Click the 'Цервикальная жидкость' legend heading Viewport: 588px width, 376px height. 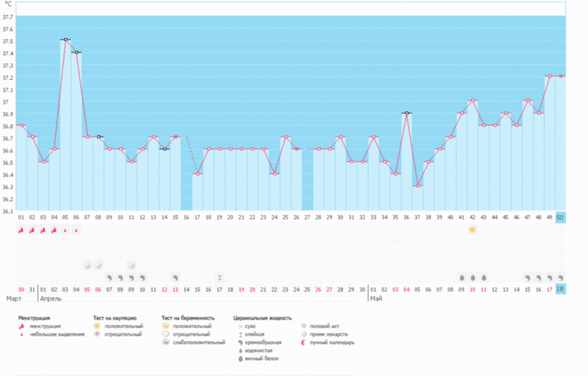260,317
